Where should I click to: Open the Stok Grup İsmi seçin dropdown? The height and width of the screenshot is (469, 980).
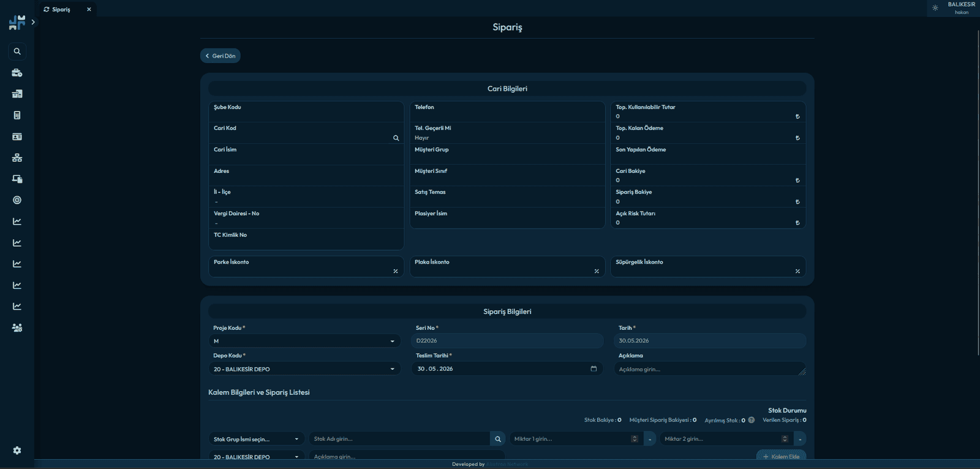pyautogui.click(x=256, y=439)
